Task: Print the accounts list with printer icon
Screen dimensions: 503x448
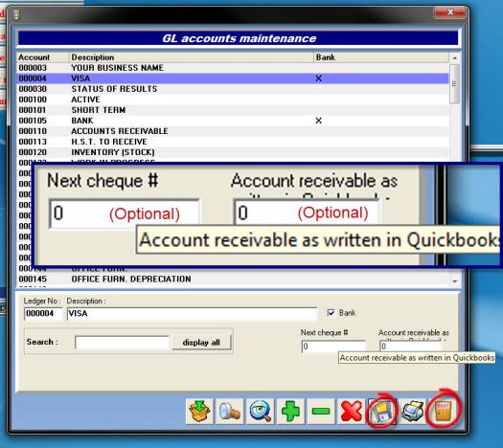Action: tap(412, 412)
